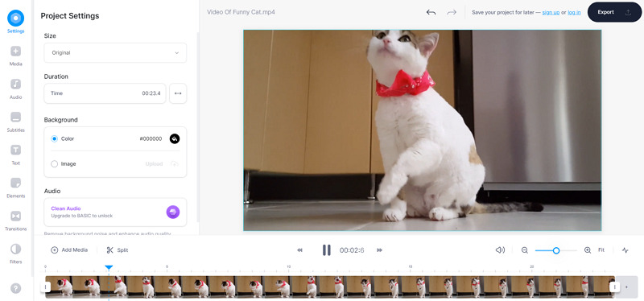
Task: Click the right trim handle of clip
Action: pyautogui.click(x=614, y=287)
